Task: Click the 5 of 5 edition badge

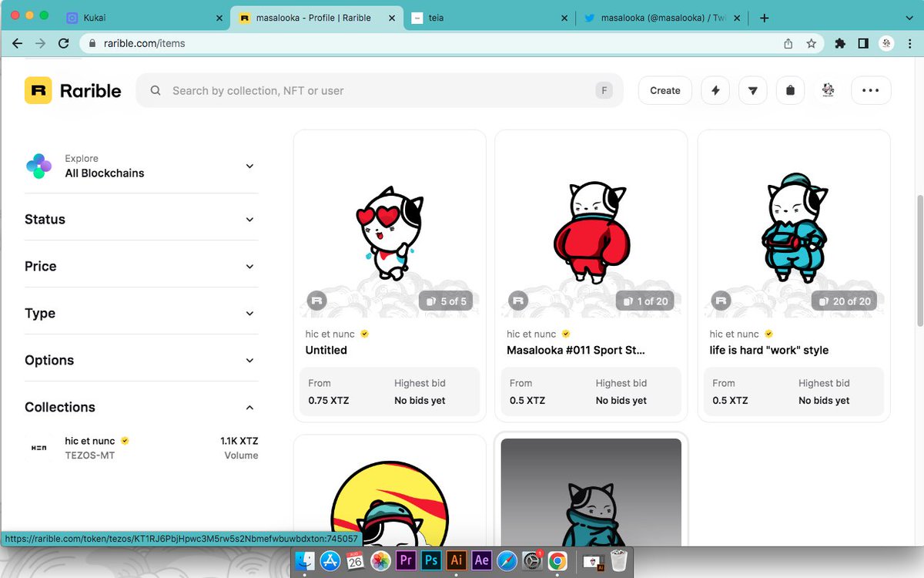Action: click(447, 301)
